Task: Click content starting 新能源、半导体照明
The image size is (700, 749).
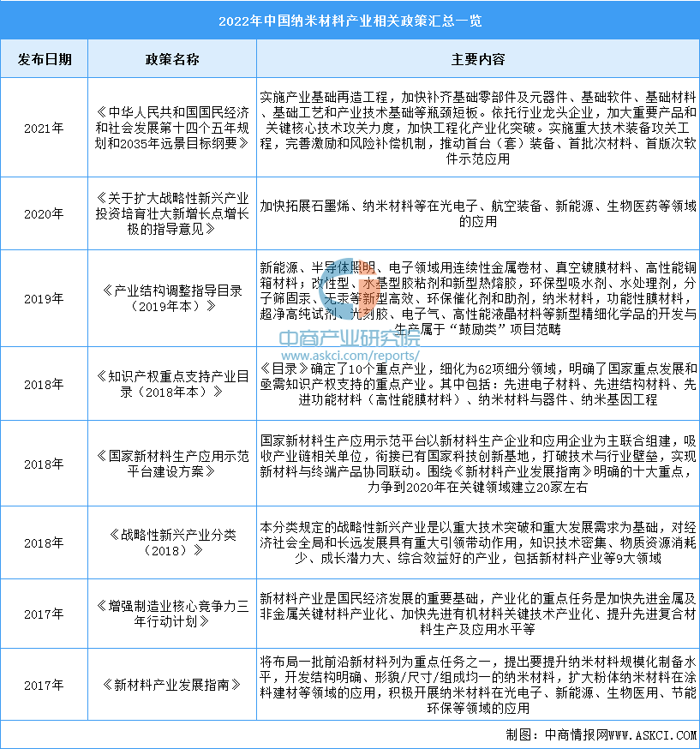Action: 478,298
